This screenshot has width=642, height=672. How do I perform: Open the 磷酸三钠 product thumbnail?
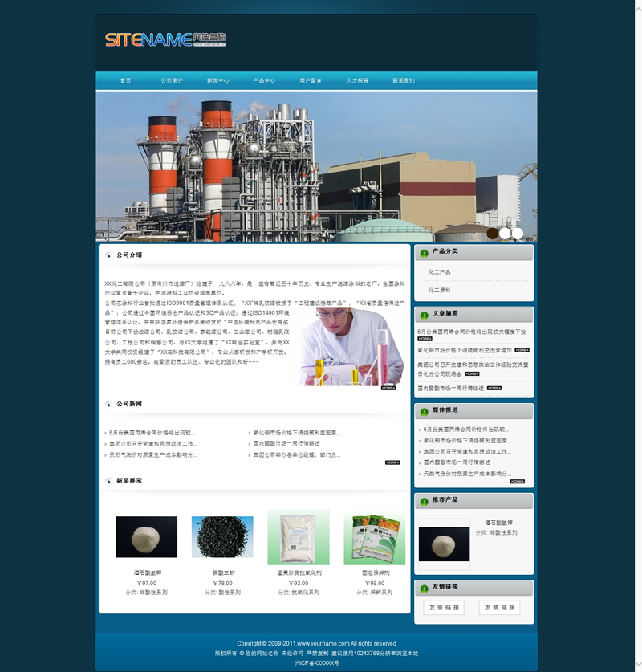[222, 537]
